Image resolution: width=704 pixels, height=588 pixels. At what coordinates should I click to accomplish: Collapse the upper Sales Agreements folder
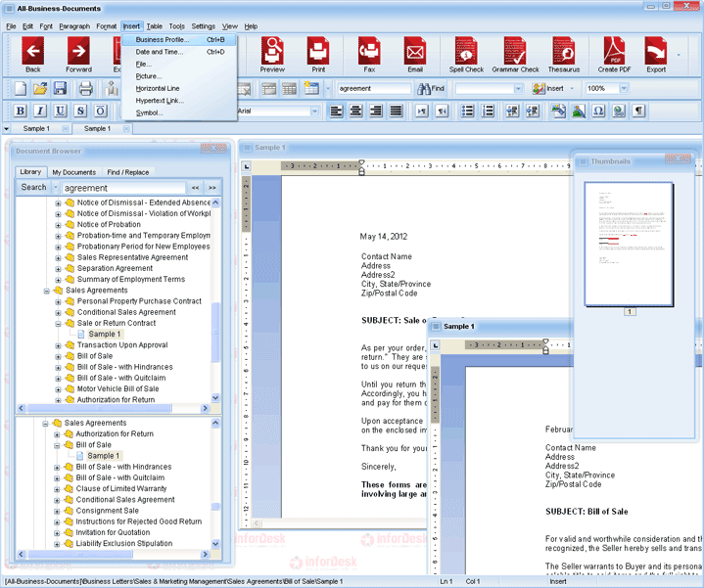click(46, 291)
